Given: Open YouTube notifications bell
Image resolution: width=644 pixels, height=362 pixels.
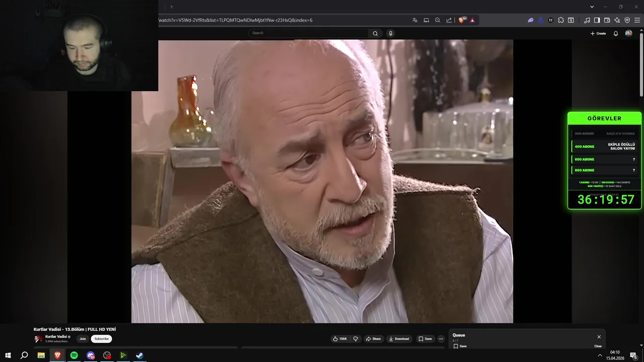Looking at the screenshot, I should pyautogui.click(x=616, y=33).
